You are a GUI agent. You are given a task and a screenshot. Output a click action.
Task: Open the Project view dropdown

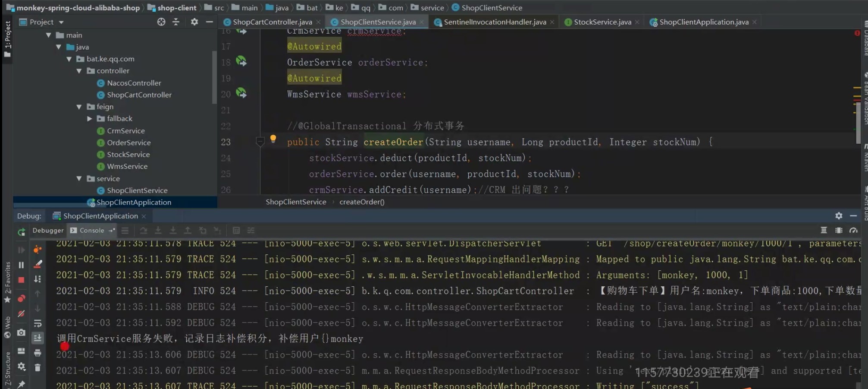pos(61,22)
